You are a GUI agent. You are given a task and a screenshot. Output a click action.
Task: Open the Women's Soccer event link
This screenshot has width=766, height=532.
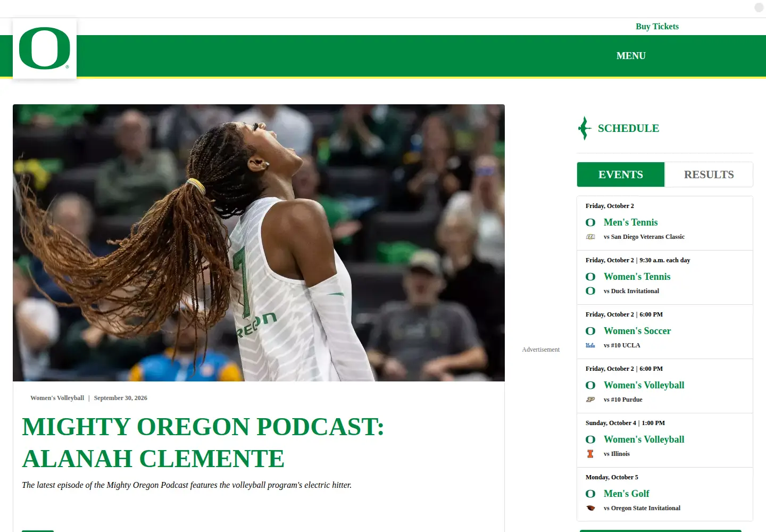(x=637, y=331)
